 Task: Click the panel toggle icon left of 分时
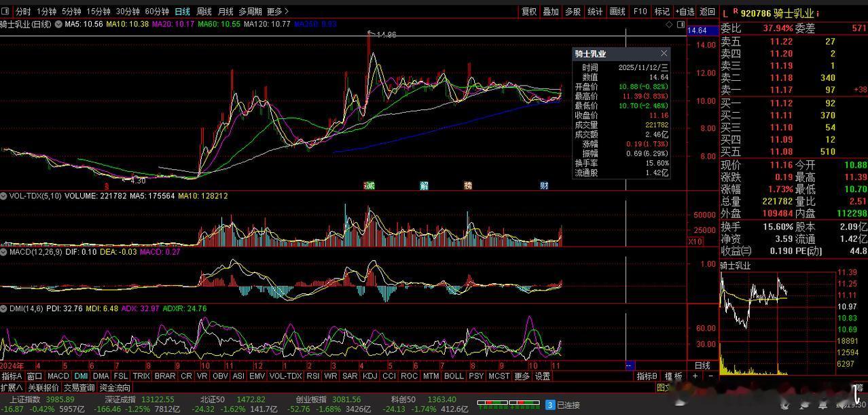click(7, 12)
